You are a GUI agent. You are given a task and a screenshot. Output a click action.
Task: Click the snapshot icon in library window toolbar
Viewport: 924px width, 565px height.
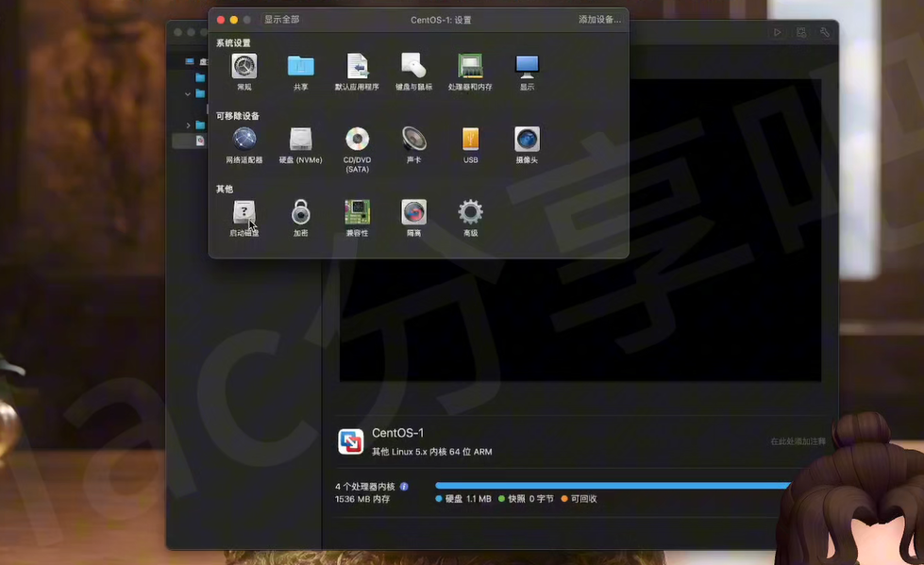coord(801,33)
